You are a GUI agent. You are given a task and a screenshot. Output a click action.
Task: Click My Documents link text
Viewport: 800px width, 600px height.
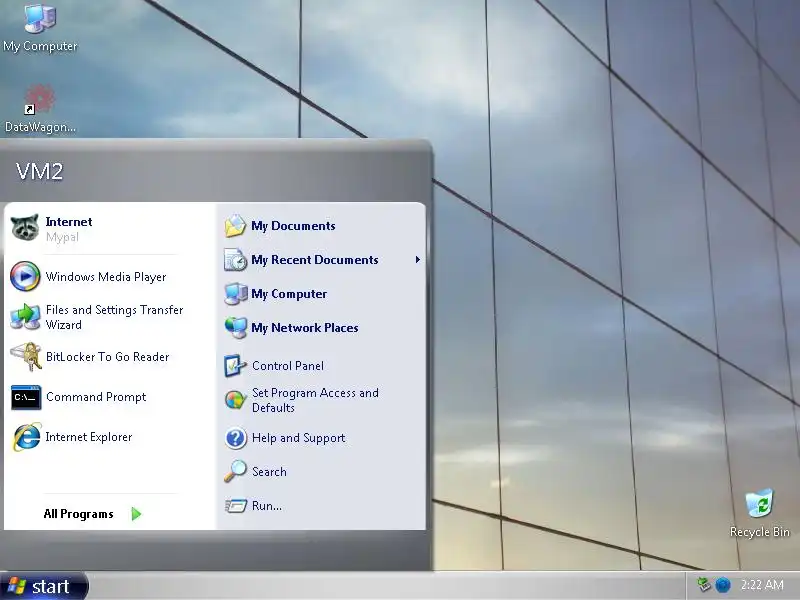[x=293, y=226]
